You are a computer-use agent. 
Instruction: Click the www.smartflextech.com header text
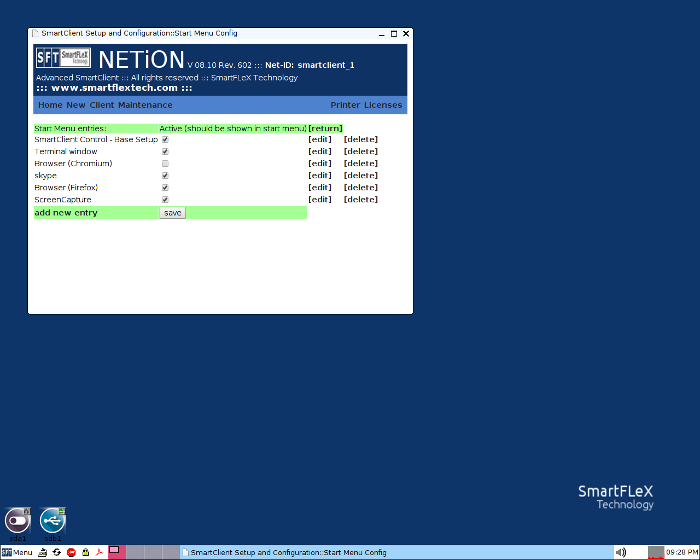114,88
